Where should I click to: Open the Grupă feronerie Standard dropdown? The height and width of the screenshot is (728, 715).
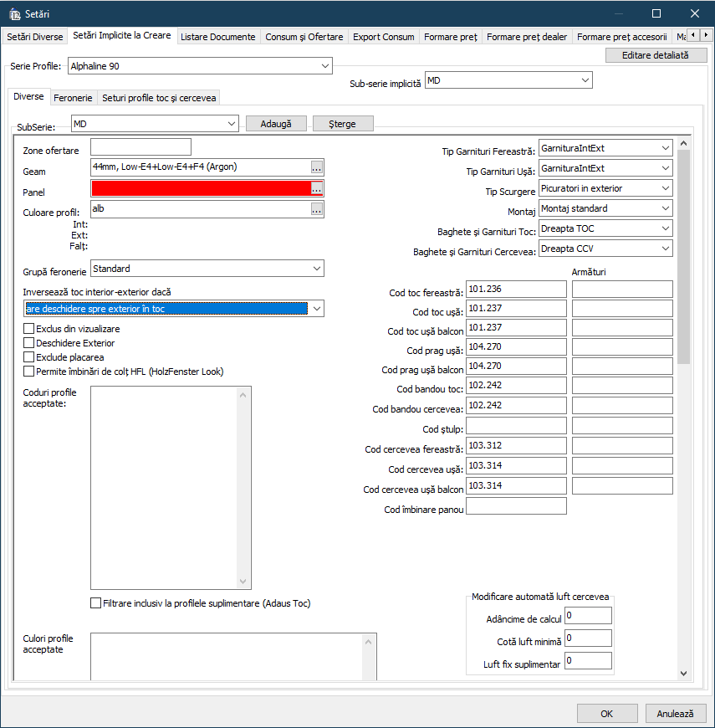(x=316, y=269)
